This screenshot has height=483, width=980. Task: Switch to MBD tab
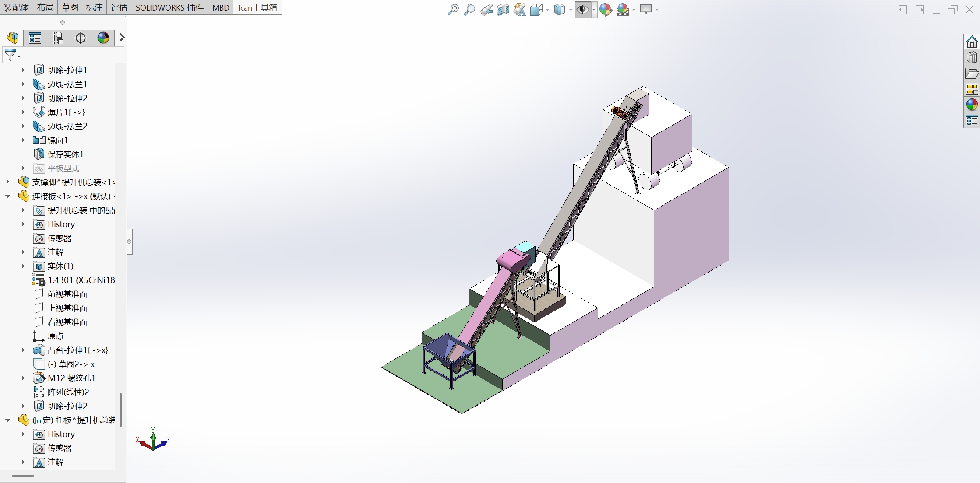click(221, 7)
